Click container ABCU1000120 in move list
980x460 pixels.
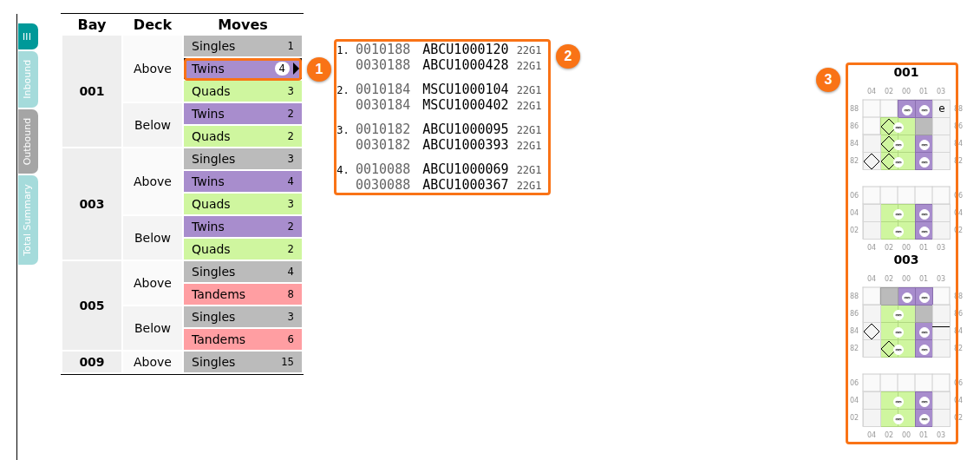point(466,49)
